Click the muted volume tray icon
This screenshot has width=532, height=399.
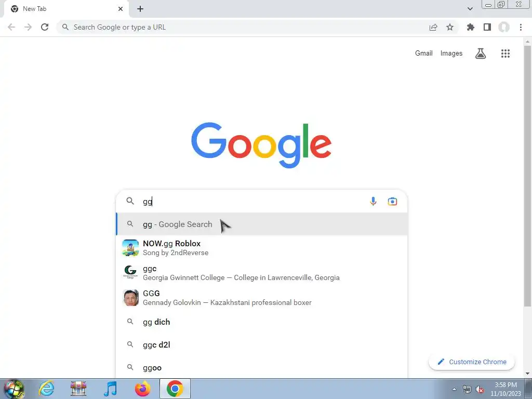click(480, 390)
